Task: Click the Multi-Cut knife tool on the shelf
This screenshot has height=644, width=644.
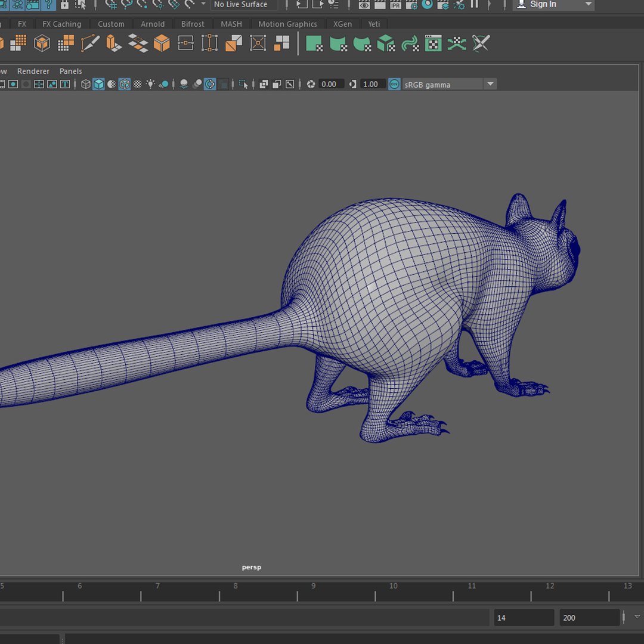Action: point(90,43)
